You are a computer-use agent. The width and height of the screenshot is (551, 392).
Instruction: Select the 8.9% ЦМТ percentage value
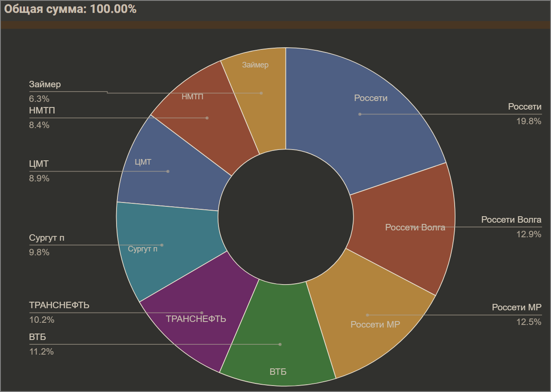(39, 178)
